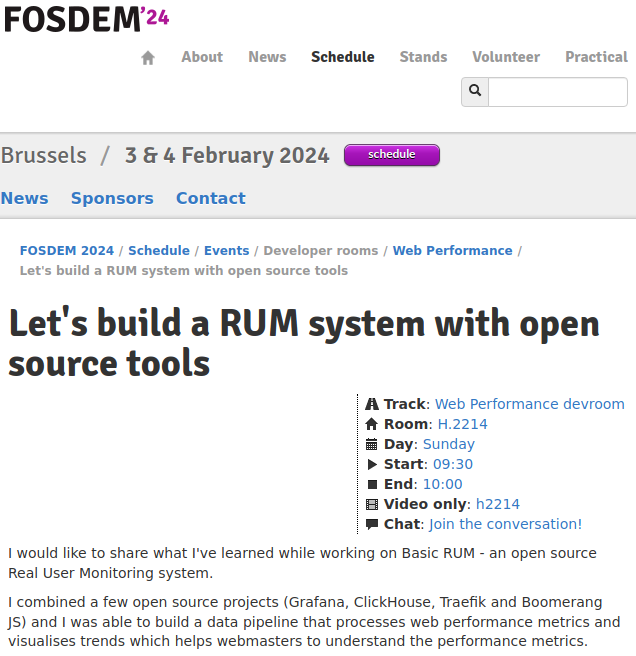Click the FOSDEM'24 logo
Screen dimensions: 636x656
(x=86, y=19)
